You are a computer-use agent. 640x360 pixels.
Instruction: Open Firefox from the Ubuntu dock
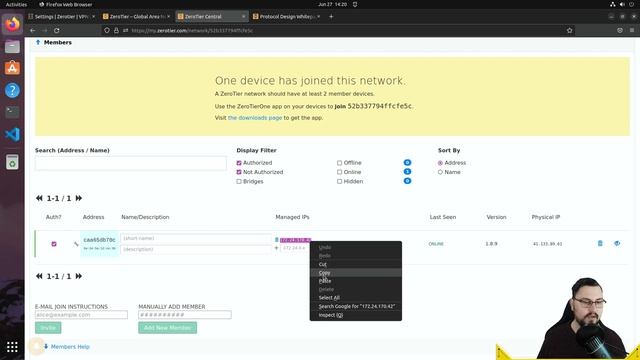[x=12, y=24]
